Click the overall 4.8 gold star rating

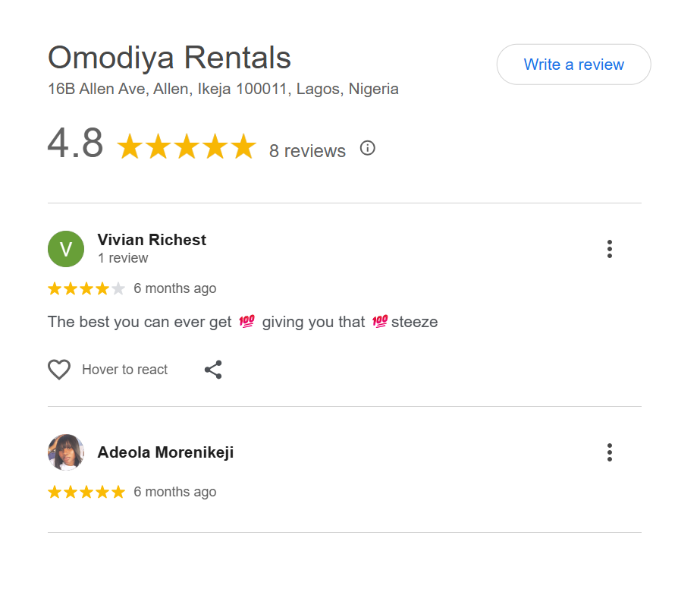[187, 147]
